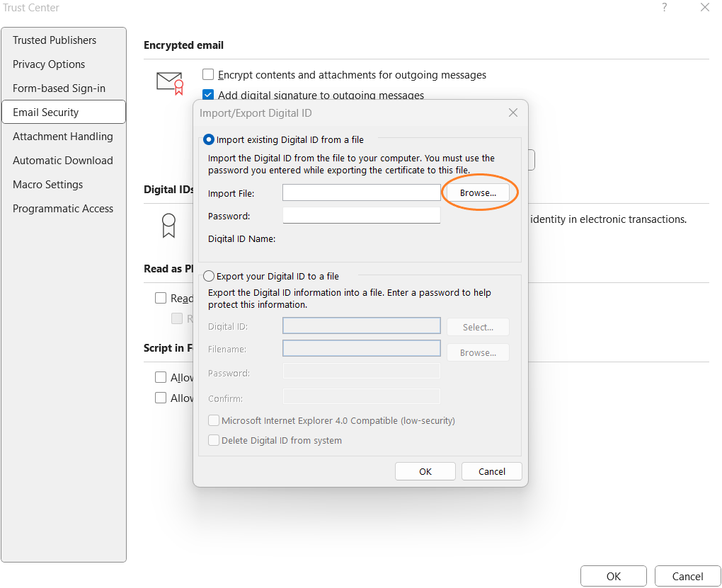Select Import existing Digital ID from a file
The height and width of the screenshot is (588, 722).
208,139
